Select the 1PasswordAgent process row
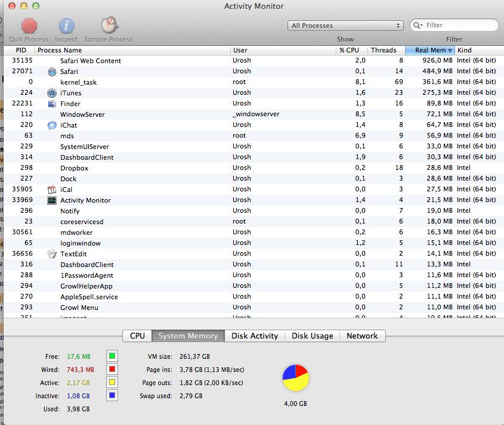This screenshot has height=425, width=504. [x=253, y=275]
